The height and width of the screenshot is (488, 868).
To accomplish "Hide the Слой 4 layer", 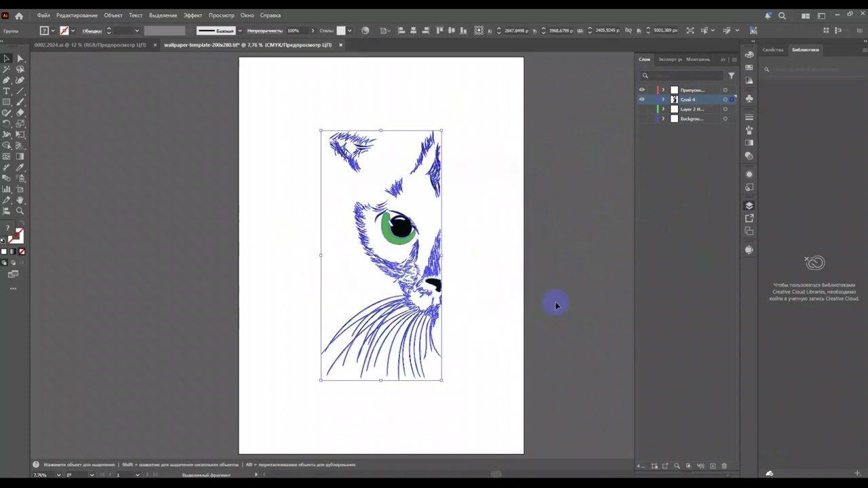I will (642, 100).
